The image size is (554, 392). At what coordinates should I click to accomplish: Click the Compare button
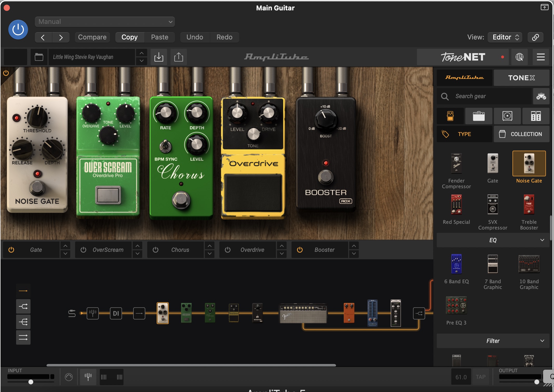coord(92,37)
